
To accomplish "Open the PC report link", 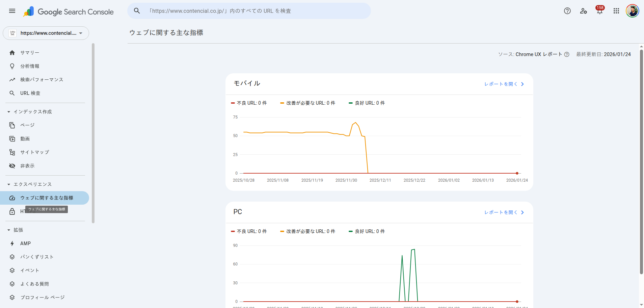I will tap(504, 212).
